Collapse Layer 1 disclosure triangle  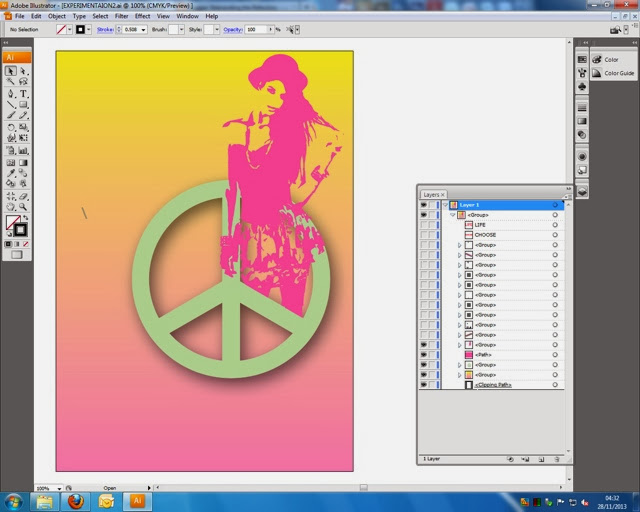(445, 205)
